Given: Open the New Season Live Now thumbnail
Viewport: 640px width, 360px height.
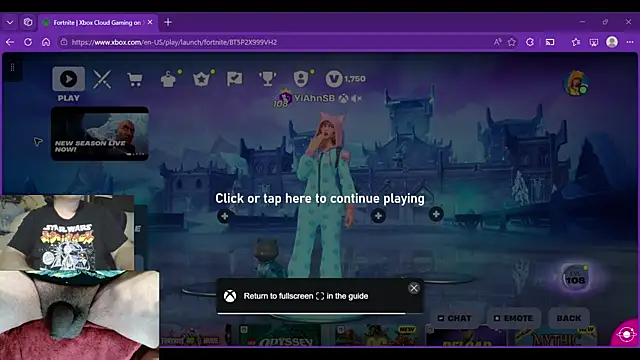Looking at the screenshot, I should pos(100,134).
